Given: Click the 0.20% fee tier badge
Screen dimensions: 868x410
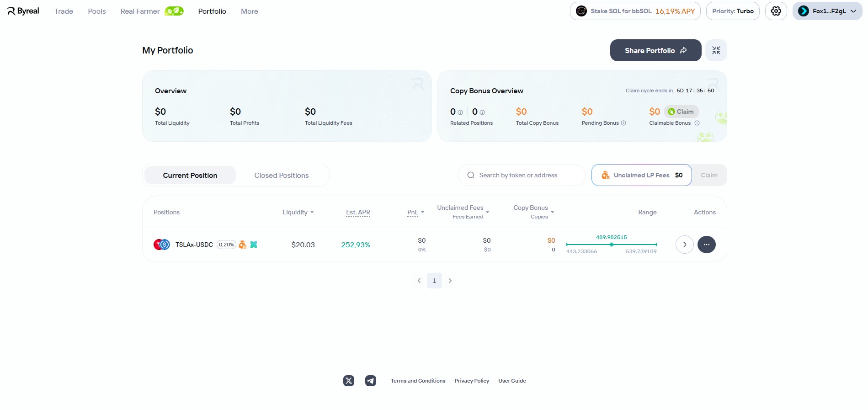Looking at the screenshot, I should tap(226, 245).
